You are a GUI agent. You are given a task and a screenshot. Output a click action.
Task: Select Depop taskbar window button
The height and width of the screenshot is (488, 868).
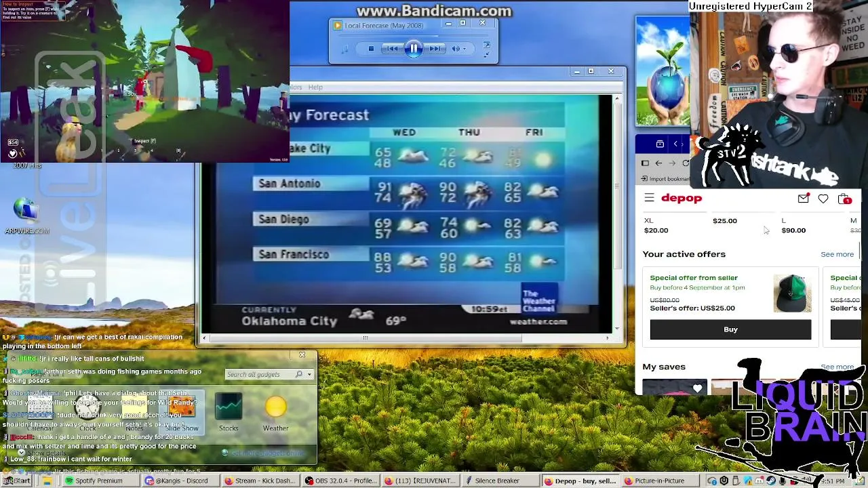(x=581, y=481)
